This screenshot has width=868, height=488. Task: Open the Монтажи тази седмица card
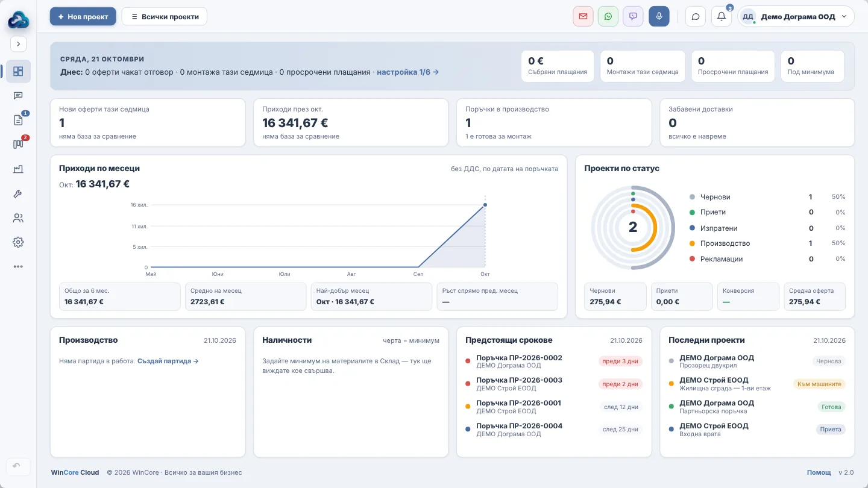pos(643,66)
